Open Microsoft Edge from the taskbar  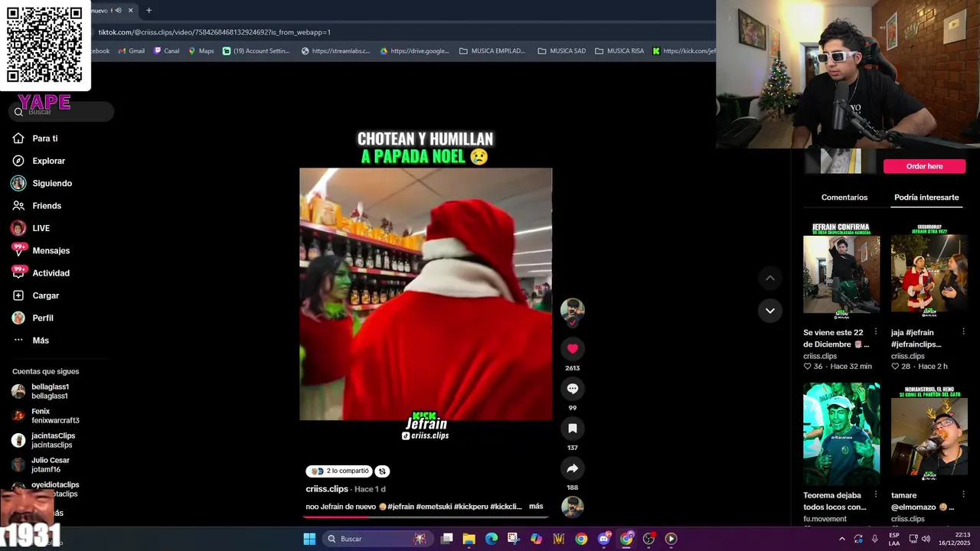[x=492, y=539]
